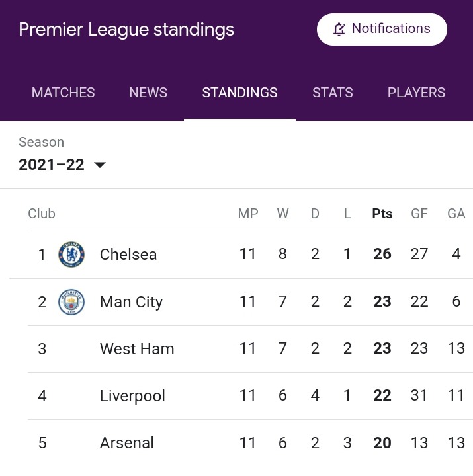This screenshot has width=473, height=476.
Task: Click the Premier League standings title
Action: (x=126, y=30)
